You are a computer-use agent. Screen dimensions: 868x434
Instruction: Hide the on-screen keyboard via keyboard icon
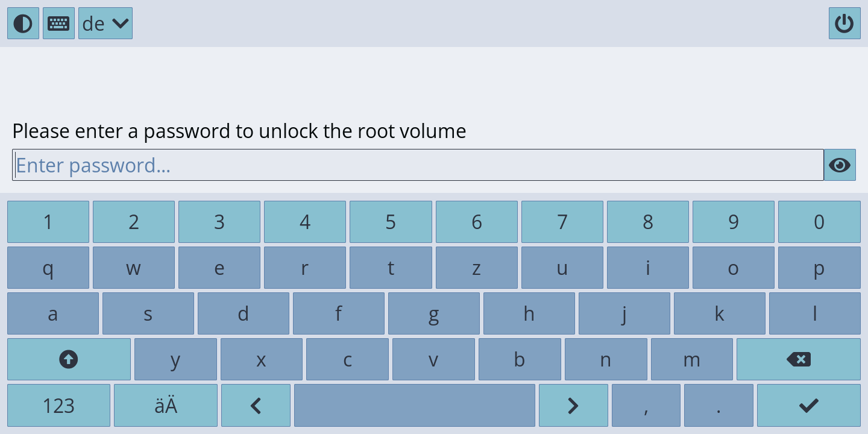[58, 24]
